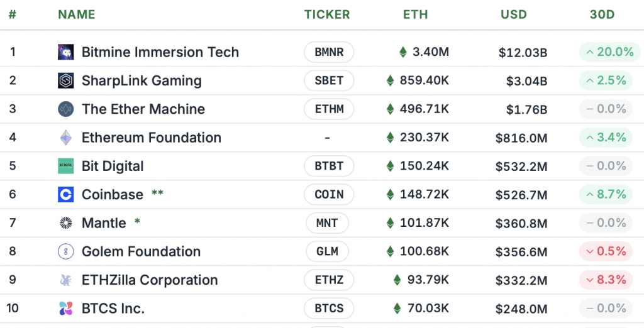The image size is (644, 328).
Task: Click the SBET ticker badge
Action: [329, 80]
